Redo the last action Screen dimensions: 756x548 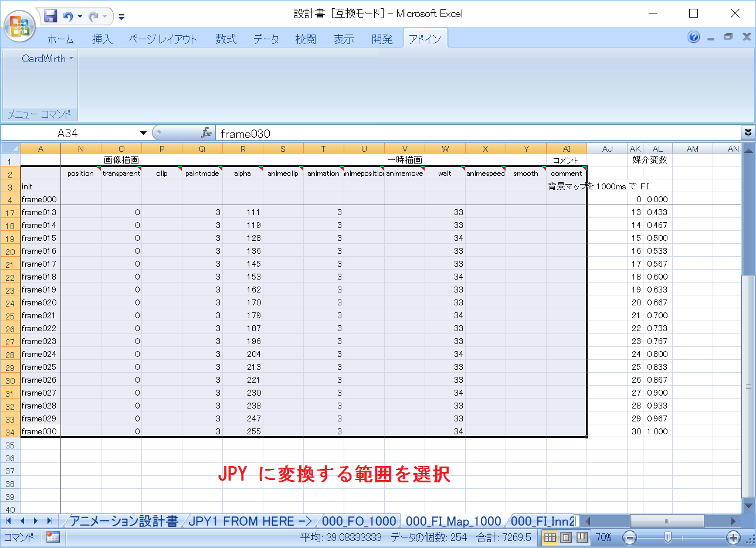(x=94, y=16)
